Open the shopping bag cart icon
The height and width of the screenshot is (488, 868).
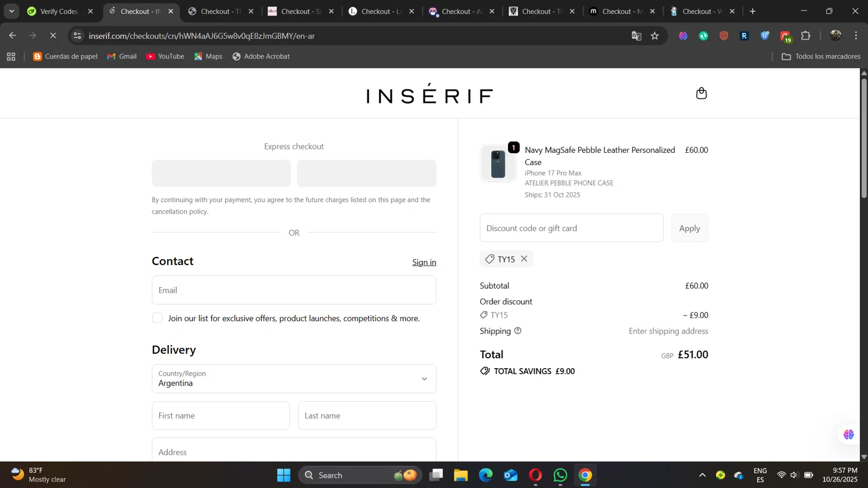coord(701,93)
